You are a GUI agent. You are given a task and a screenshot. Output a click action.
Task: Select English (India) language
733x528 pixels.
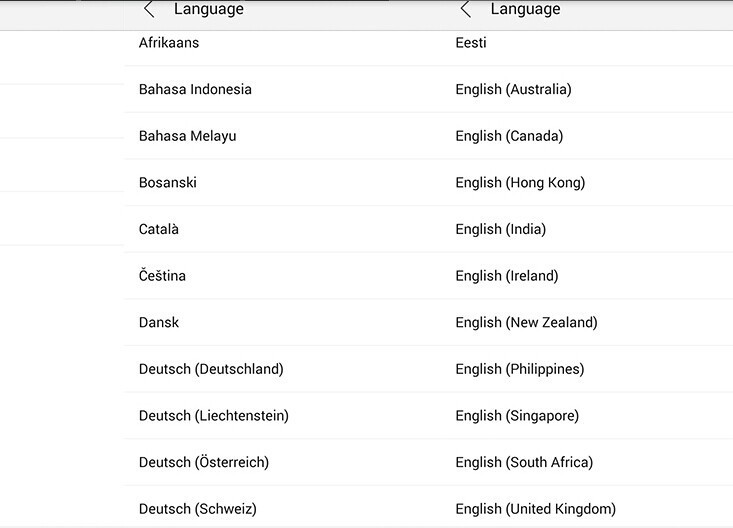point(501,229)
